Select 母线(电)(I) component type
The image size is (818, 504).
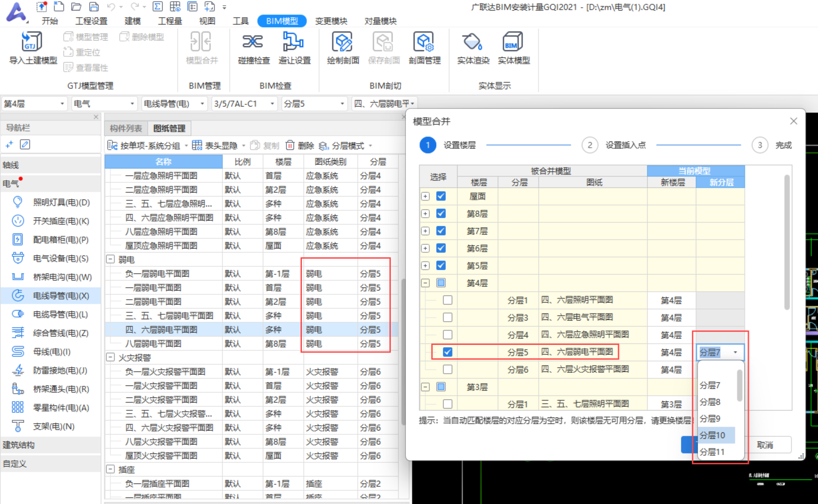click(x=51, y=352)
